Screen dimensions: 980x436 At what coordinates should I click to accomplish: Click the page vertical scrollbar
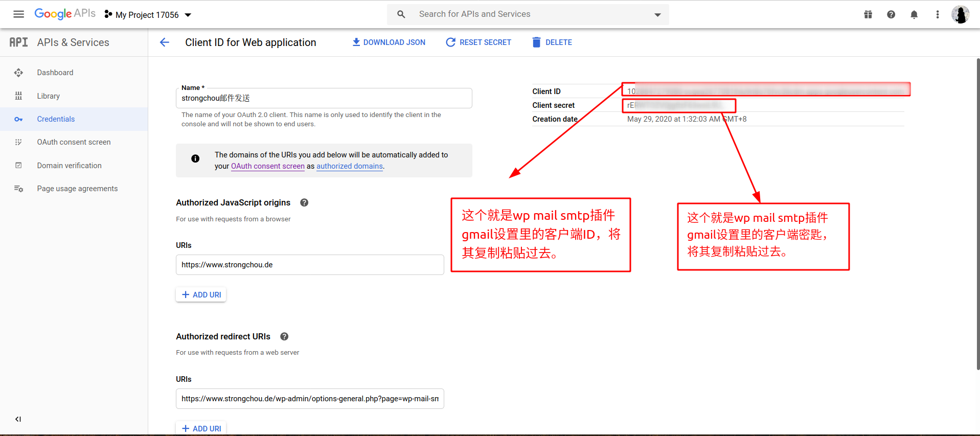978,214
